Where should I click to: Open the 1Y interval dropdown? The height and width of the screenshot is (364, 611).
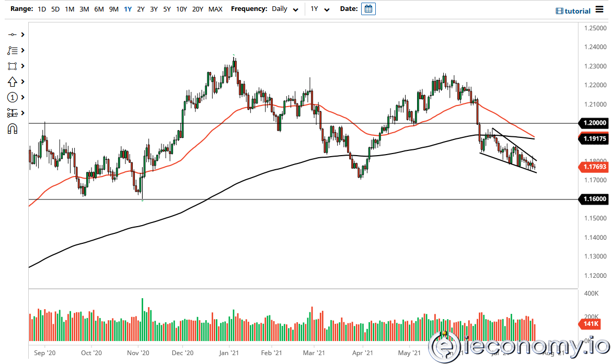coord(320,9)
